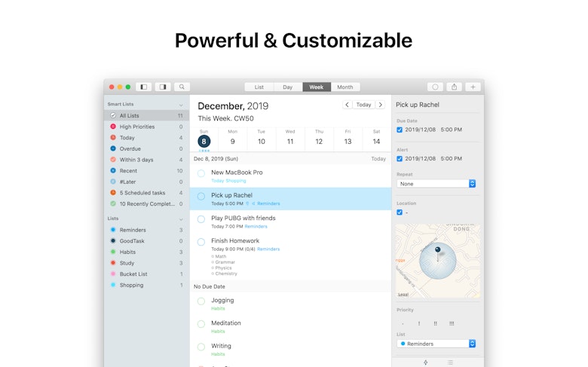The height and width of the screenshot is (367, 588).
Task: Open search with the magnifier icon
Action: point(182,87)
